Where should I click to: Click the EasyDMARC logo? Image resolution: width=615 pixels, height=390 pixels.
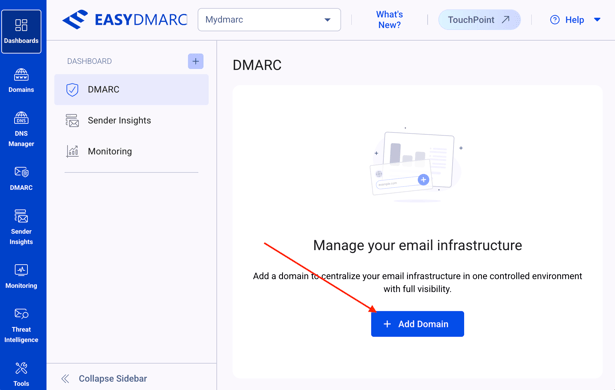125,20
